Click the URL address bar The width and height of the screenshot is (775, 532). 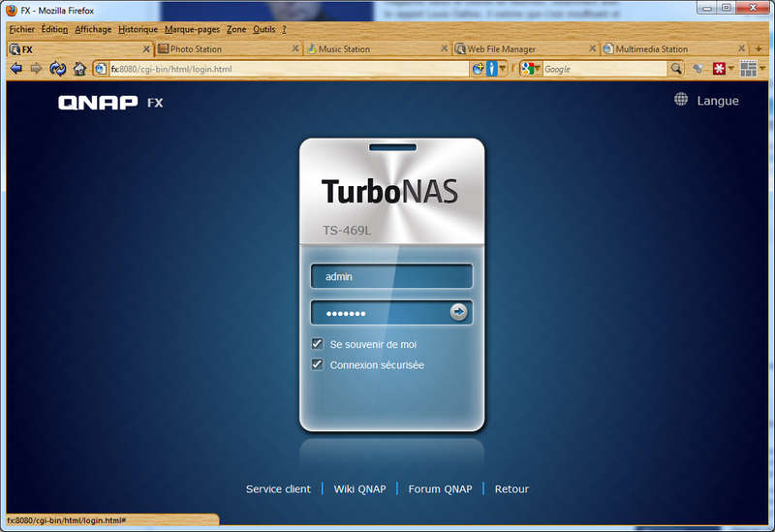[289, 69]
